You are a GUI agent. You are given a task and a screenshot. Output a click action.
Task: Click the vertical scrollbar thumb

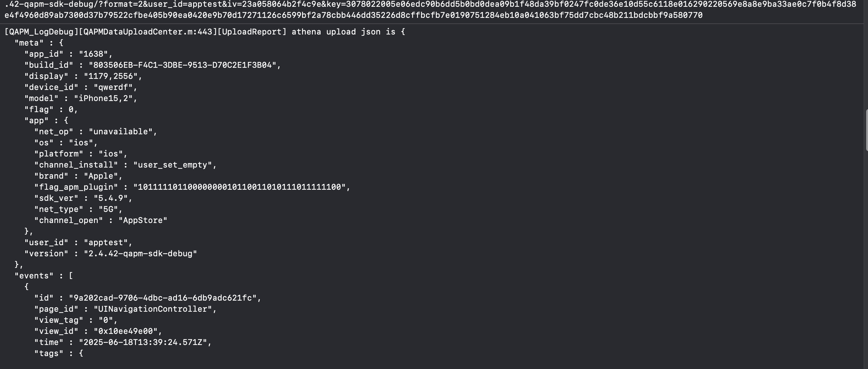click(866, 130)
